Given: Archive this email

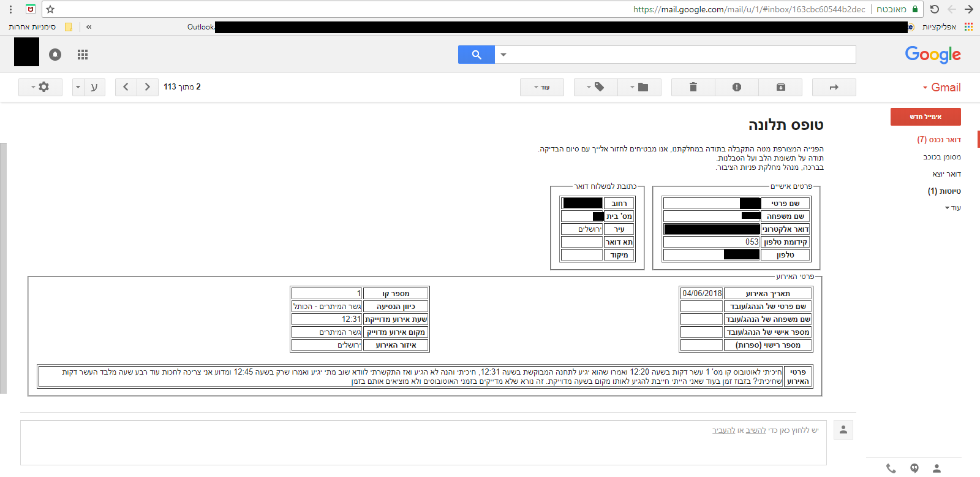Looking at the screenshot, I should pyautogui.click(x=780, y=87).
